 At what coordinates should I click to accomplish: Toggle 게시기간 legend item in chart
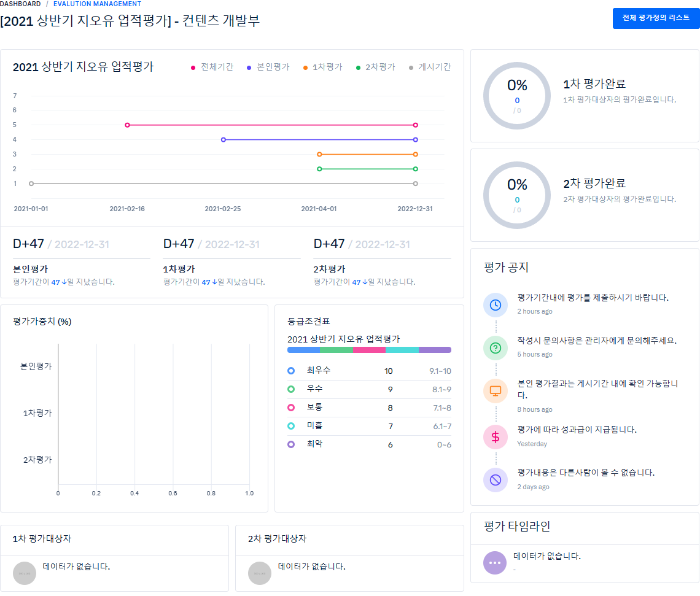(x=430, y=67)
